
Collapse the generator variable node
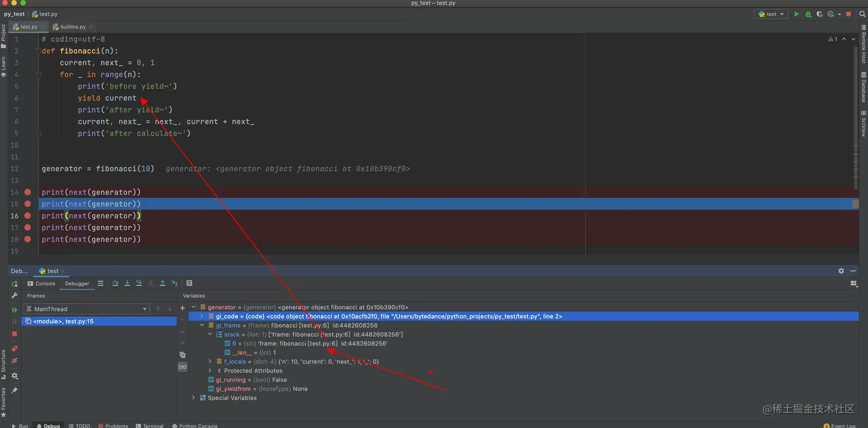click(194, 308)
